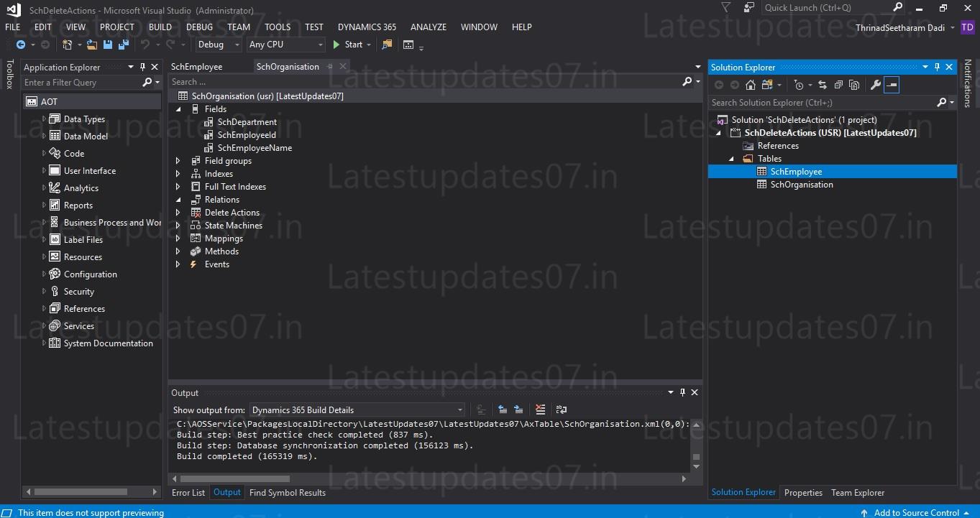This screenshot has width=980, height=518.
Task: Click the pin on the SchOrganisation tab
Action: tap(330, 66)
